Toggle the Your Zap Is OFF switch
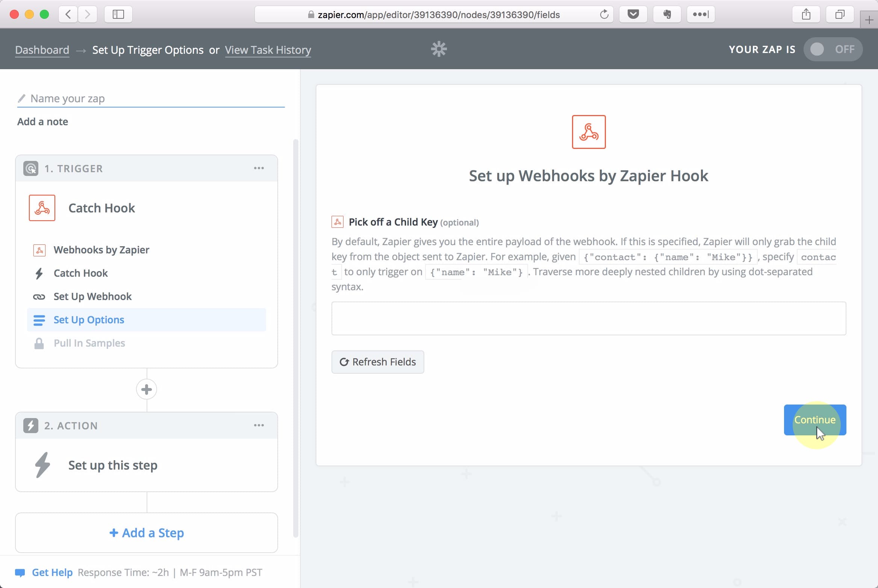Screen dimensions: 878x588 click(x=833, y=49)
